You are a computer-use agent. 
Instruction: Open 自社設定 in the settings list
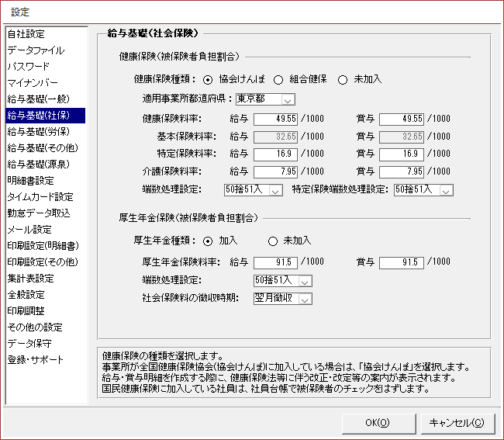pos(26,34)
